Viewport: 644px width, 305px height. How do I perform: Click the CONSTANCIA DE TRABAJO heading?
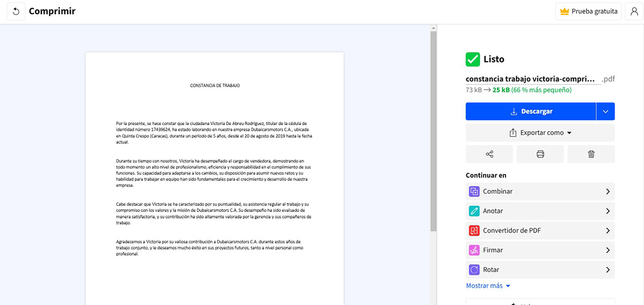[215, 85]
